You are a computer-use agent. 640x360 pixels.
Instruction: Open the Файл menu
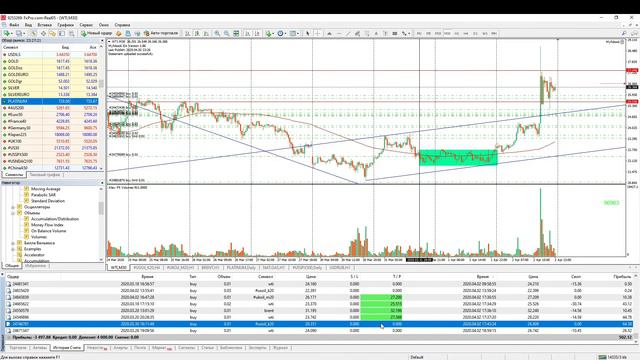click(14, 25)
